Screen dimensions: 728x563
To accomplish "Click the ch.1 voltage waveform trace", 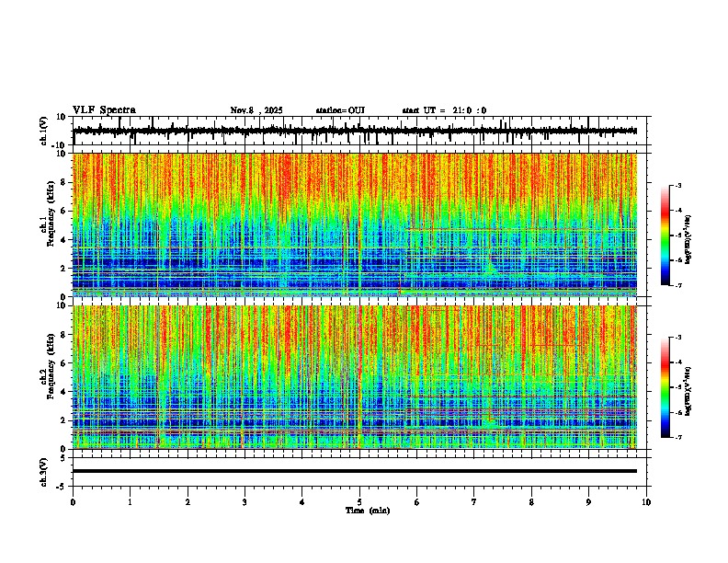I will 355,131.
